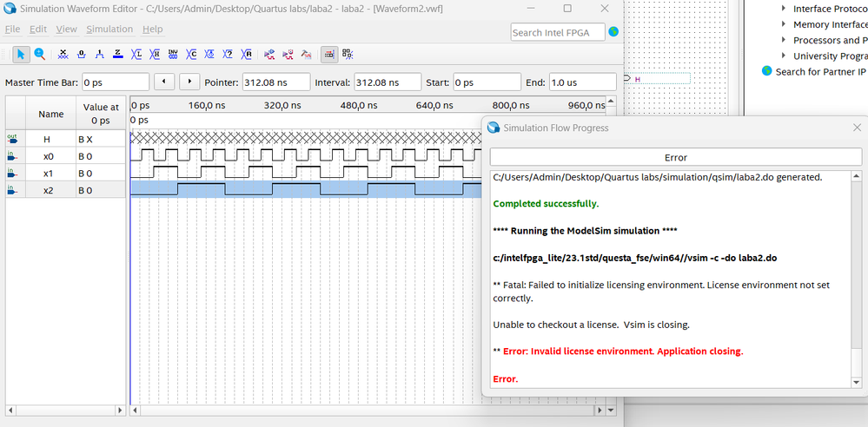This screenshot has width=868, height=427.
Task: Click the Forcing Low (0) icon
Action: 81,54
